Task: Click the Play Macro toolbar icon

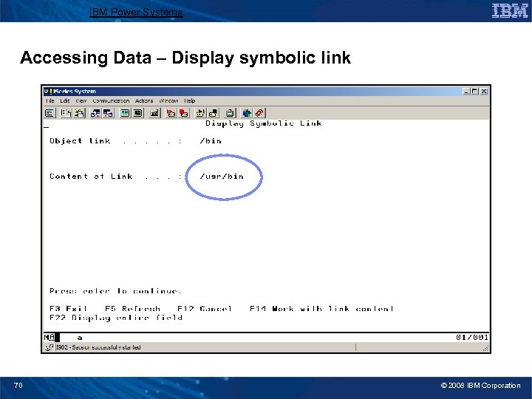Action: pos(200,113)
